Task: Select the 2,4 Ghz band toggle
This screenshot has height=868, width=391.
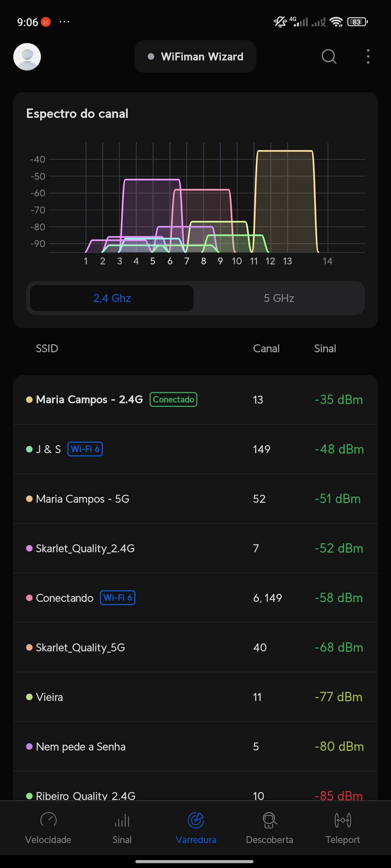Action: click(x=112, y=298)
